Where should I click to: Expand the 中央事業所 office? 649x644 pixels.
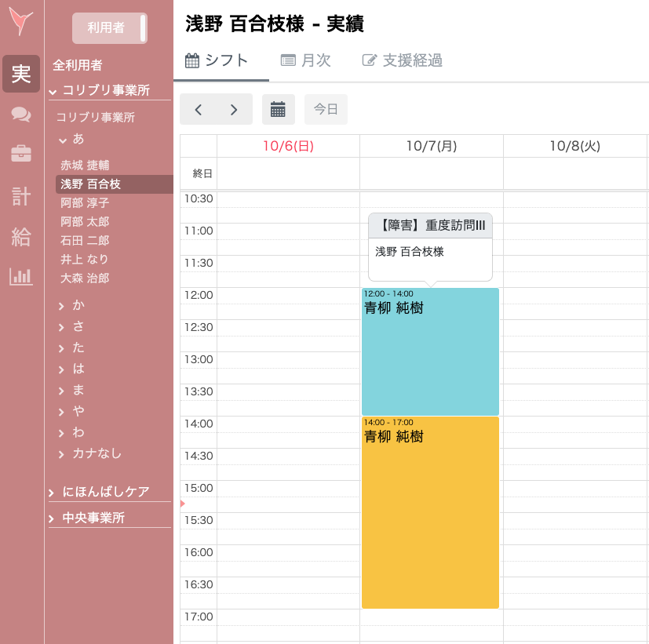tap(53, 518)
